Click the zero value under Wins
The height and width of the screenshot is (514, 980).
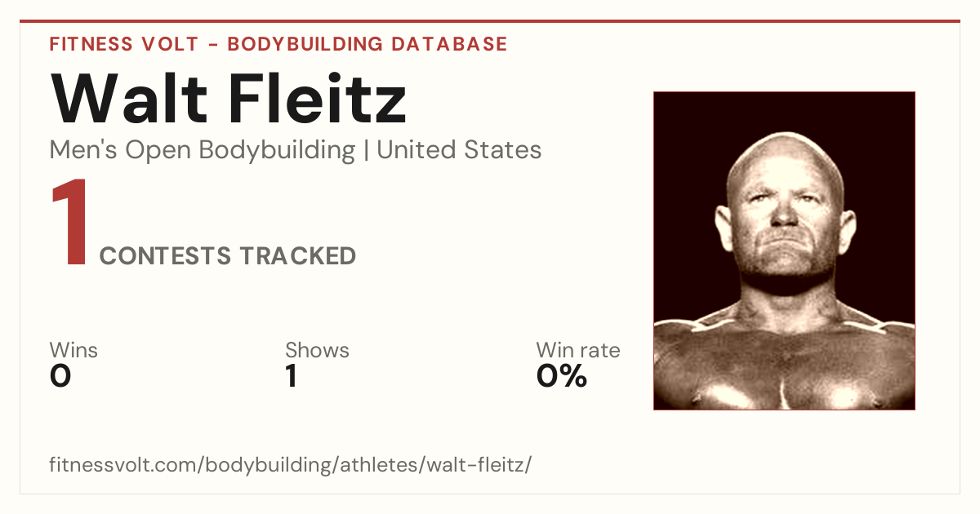(60, 376)
